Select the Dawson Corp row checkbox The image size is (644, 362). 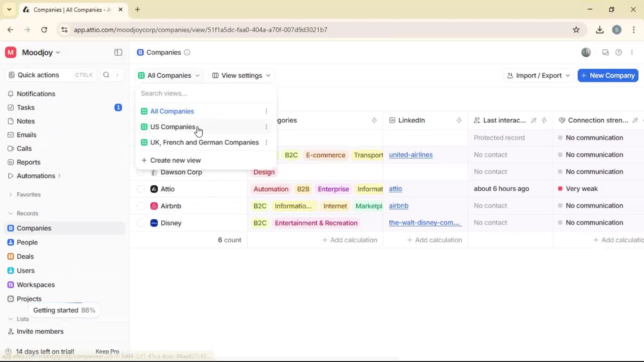(x=141, y=172)
